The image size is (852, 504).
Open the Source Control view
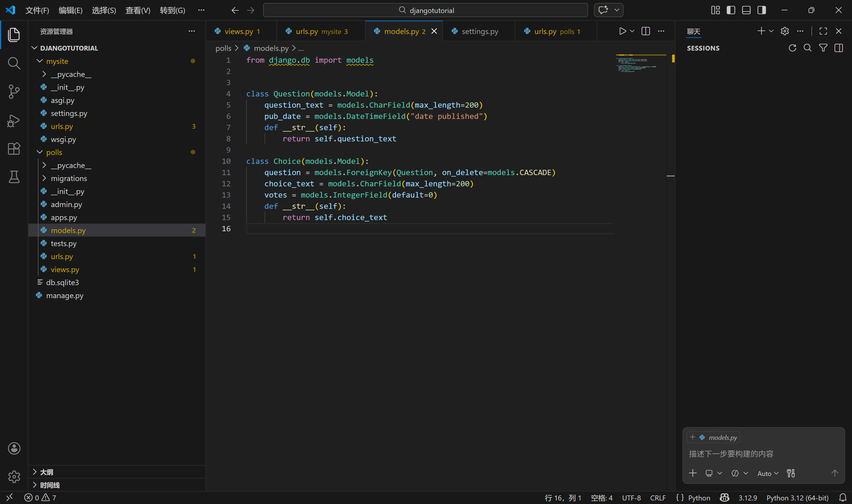14,91
